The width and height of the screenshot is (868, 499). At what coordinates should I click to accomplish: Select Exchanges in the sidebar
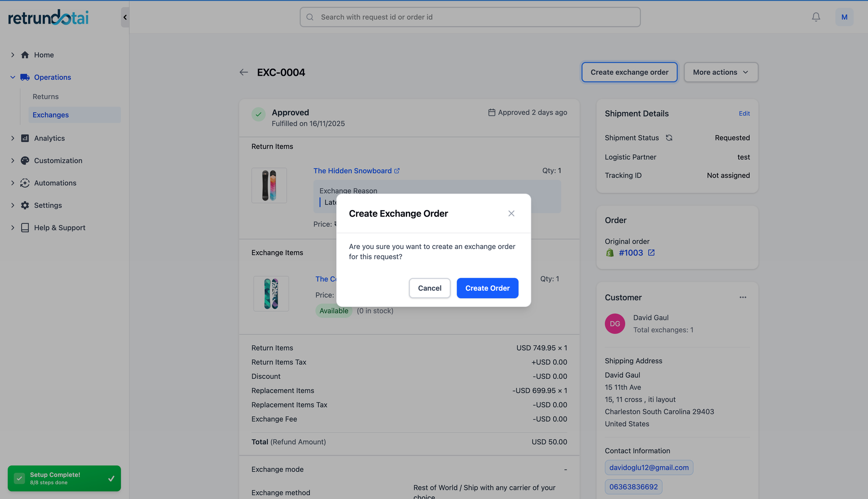[51, 115]
